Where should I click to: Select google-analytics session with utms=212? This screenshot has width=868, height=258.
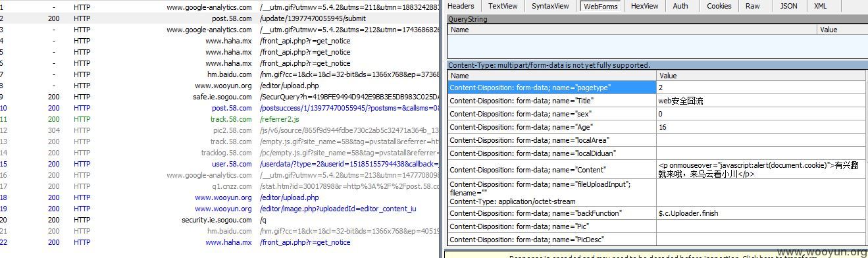(219, 30)
